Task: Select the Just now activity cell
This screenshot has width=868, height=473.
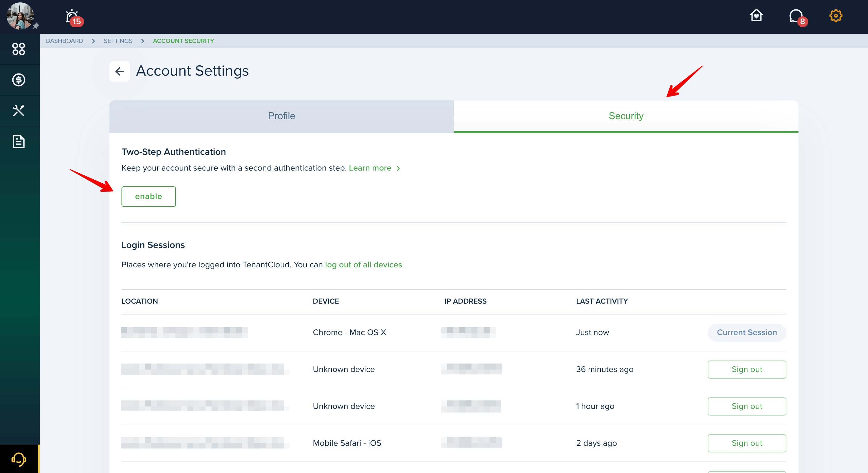Action: (593, 332)
